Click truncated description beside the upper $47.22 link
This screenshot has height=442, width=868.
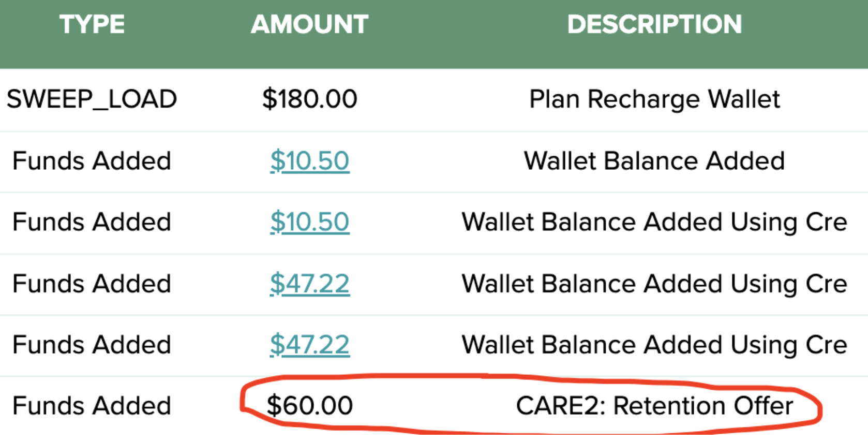(x=654, y=284)
